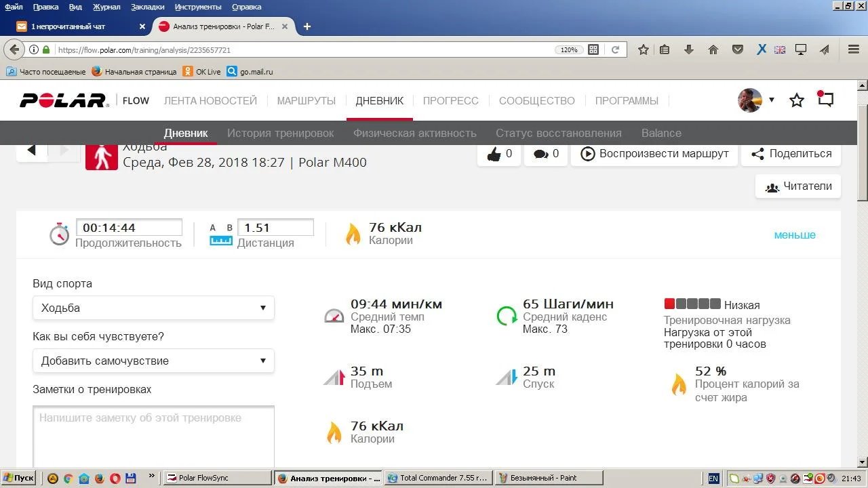Save the page to Pocket
Viewport: 868px width, 488px height.
[x=738, y=49]
